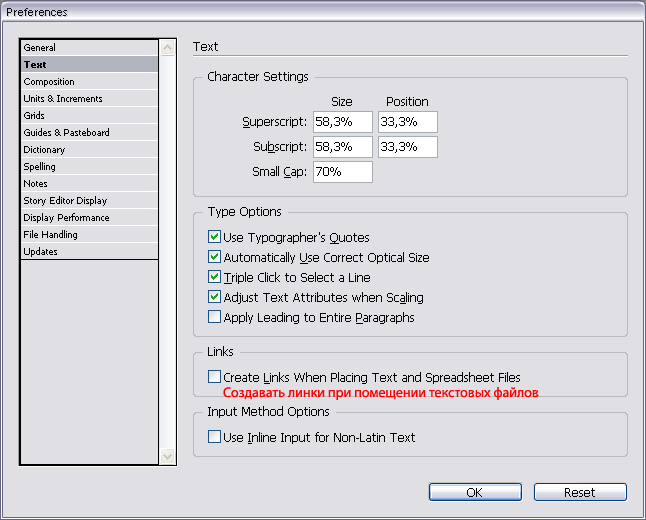Switch to Display Performance settings

(x=89, y=218)
